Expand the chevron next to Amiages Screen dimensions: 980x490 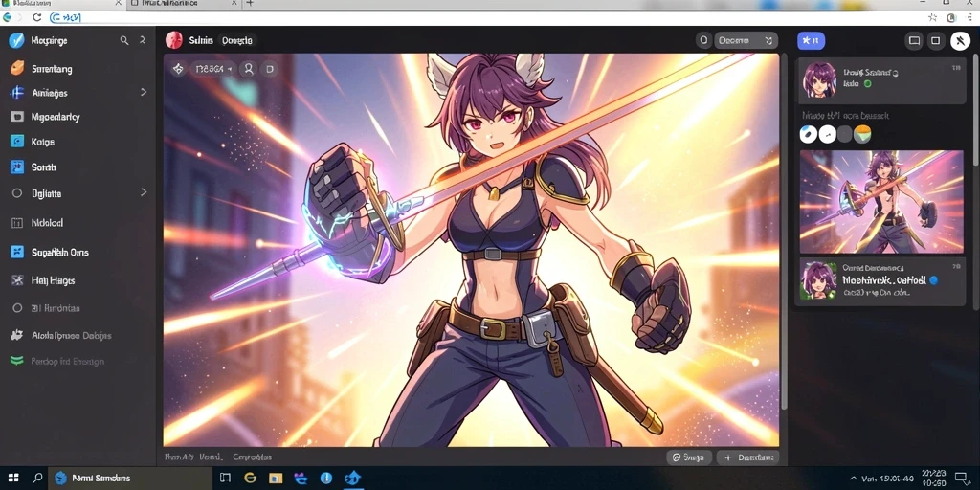coord(144,92)
